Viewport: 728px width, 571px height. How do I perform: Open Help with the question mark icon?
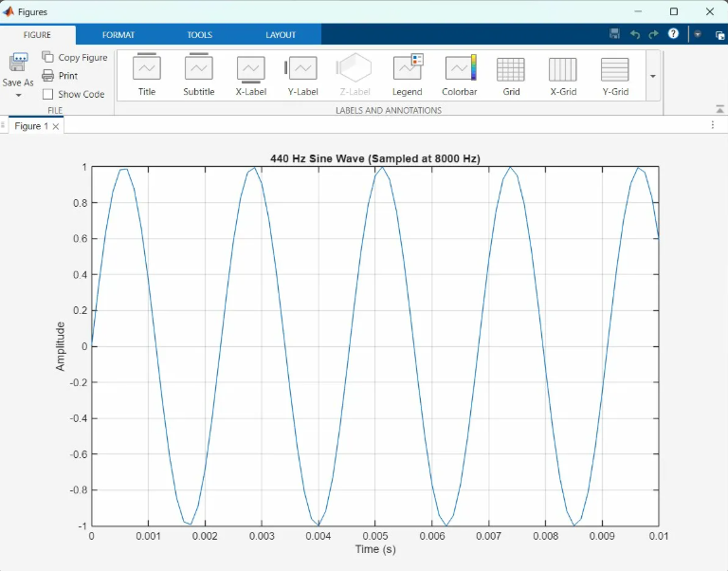(x=673, y=33)
